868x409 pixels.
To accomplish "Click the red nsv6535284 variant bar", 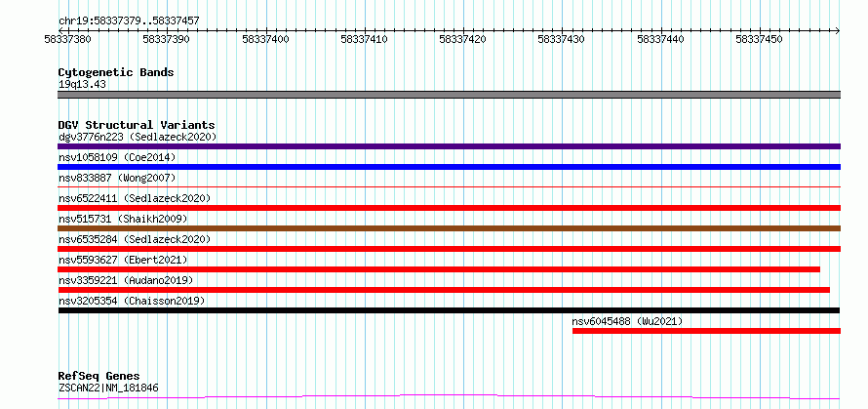I will 449,249.
